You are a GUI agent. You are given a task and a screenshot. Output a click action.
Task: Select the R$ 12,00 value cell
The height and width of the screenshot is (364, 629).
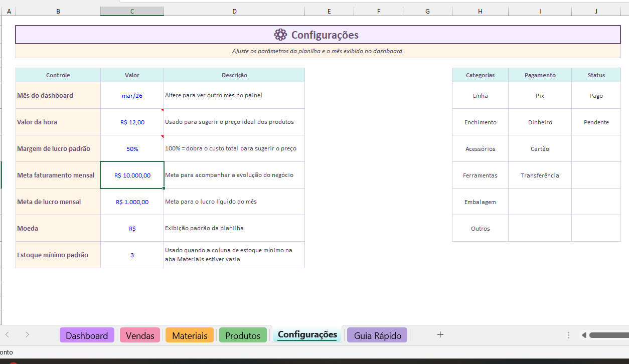pos(132,122)
